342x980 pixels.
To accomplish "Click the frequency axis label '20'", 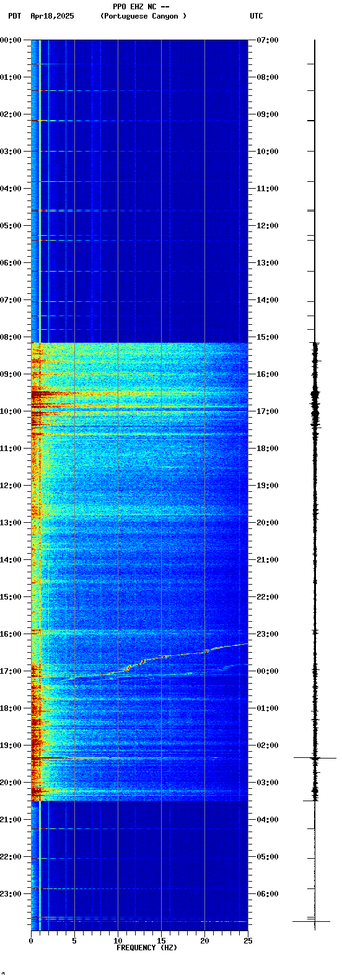I will click(204, 941).
